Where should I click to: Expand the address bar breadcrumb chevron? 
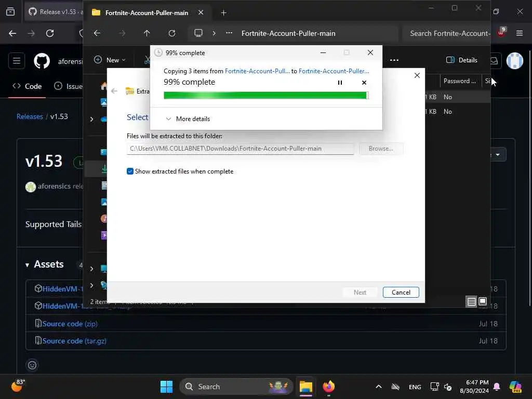point(214,33)
